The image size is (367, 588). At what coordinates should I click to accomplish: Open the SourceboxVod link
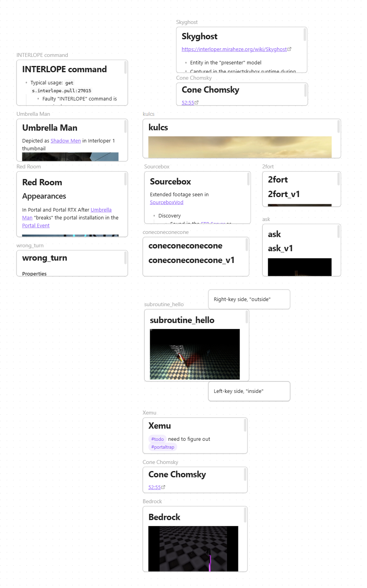coord(166,203)
